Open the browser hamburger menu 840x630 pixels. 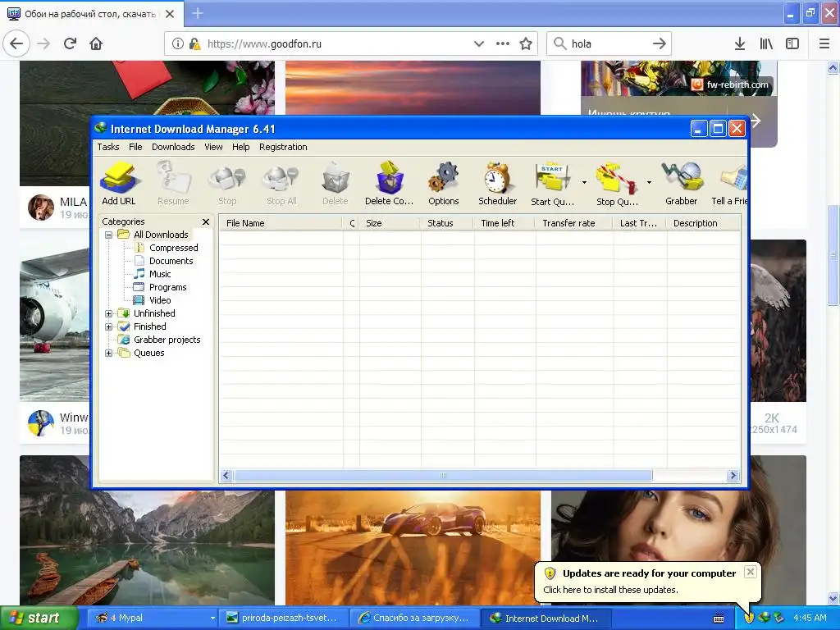(x=824, y=44)
